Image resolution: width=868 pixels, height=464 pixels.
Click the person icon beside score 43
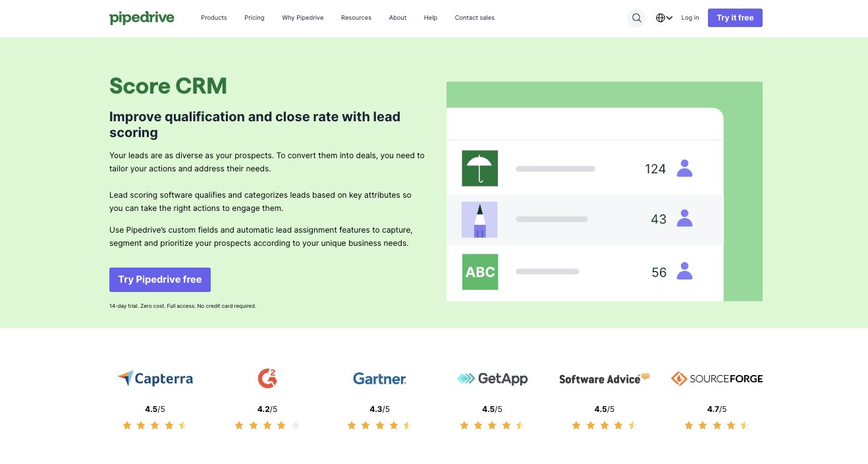coord(685,218)
